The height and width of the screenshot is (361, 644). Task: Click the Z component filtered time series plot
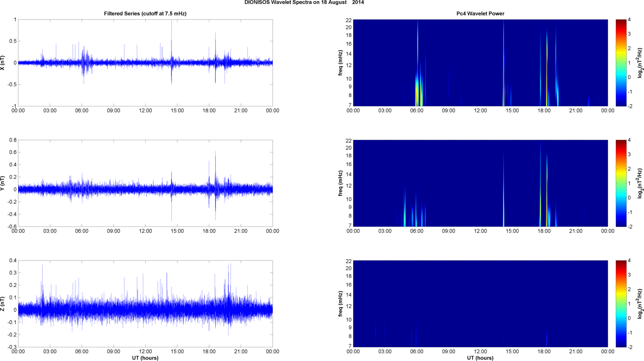pyautogui.click(x=145, y=304)
